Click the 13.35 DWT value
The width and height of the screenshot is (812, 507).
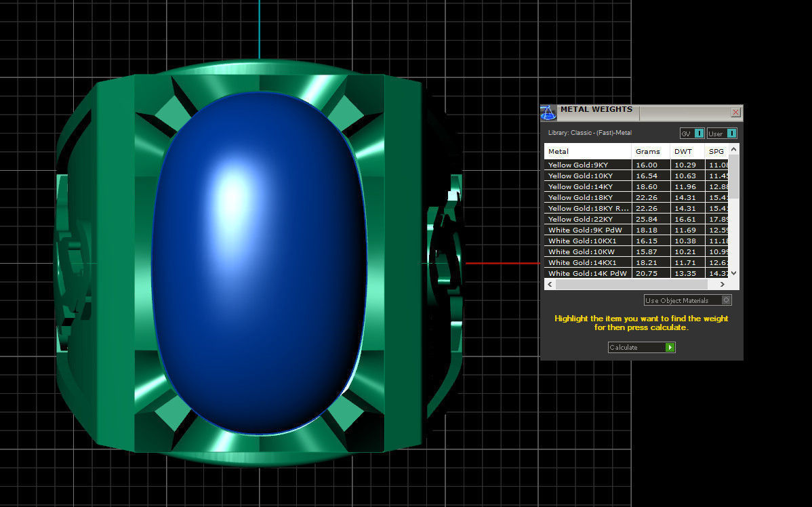point(685,273)
